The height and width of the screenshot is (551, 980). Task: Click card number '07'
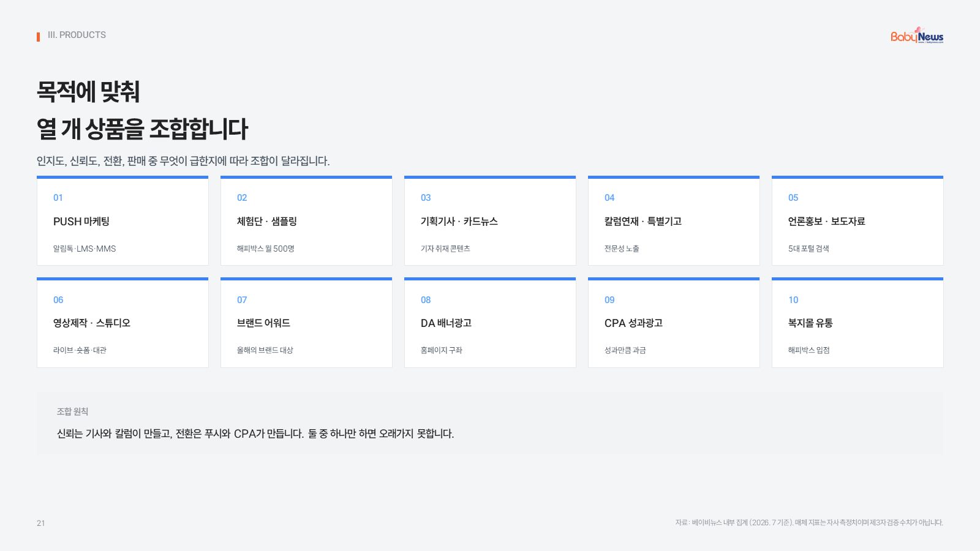point(242,300)
